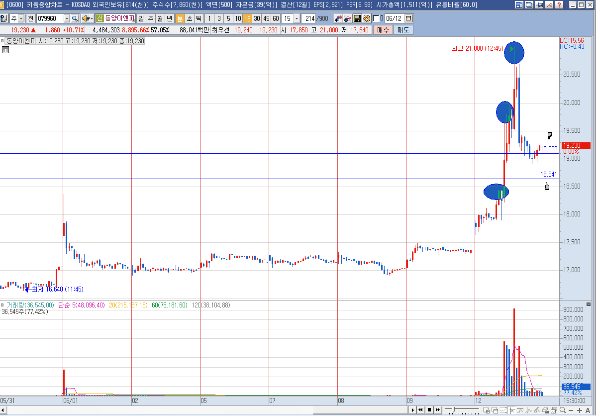The image size is (600, 418).
Task: Click the stock search magnifier icon
Action: point(75,18)
